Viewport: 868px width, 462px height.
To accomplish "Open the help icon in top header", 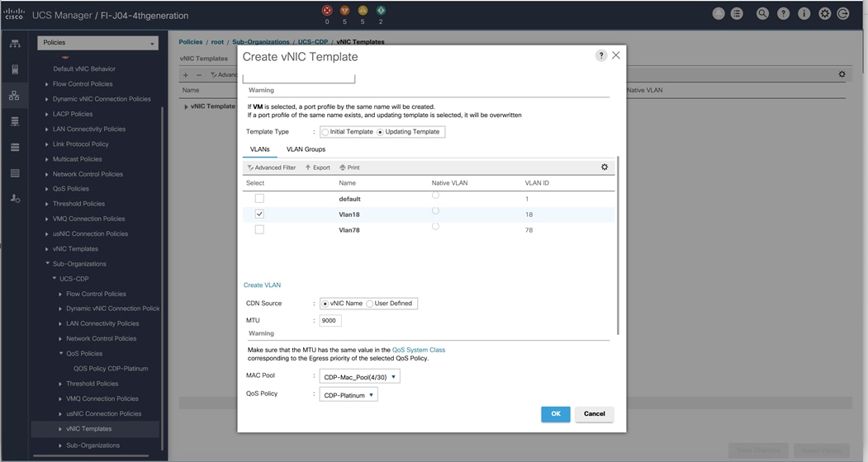I will [x=783, y=14].
